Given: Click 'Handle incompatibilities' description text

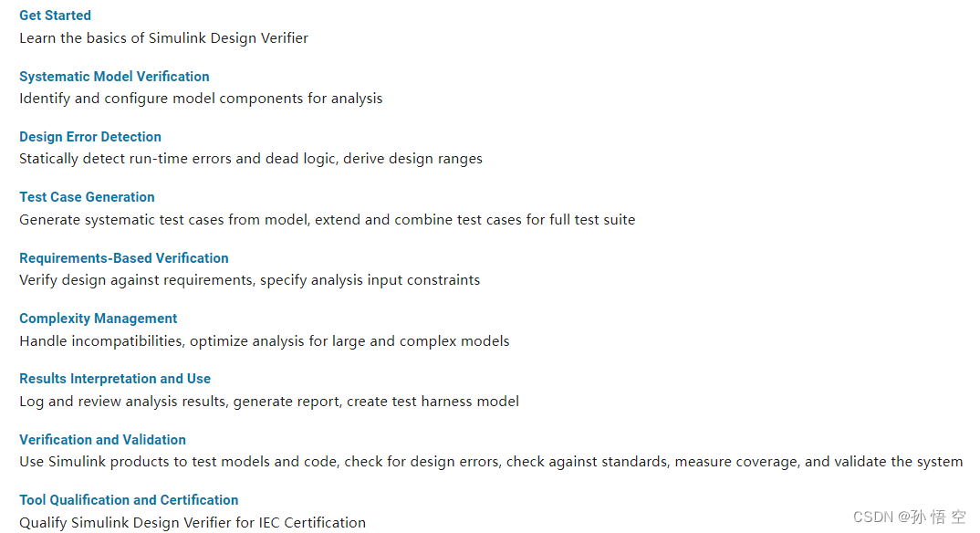Looking at the screenshot, I should (265, 341).
